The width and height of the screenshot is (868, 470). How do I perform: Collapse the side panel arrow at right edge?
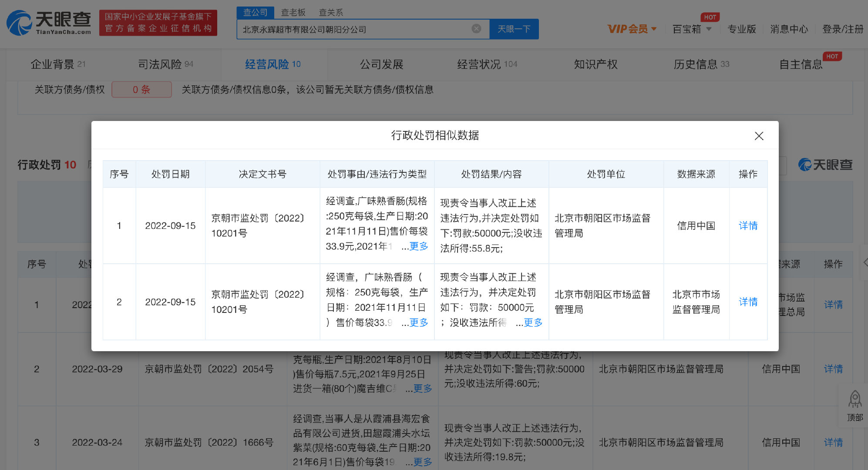coord(865,262)
